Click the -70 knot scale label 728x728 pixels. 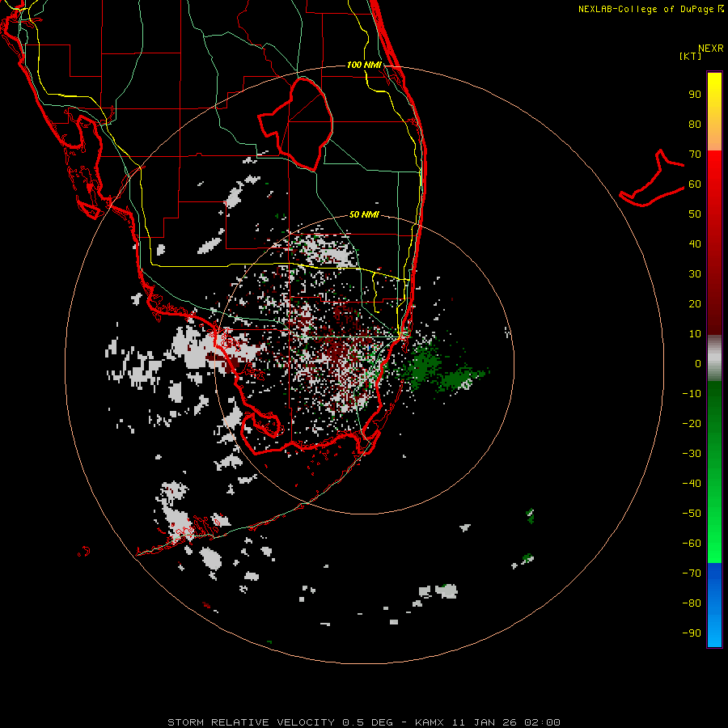point(692,574)
